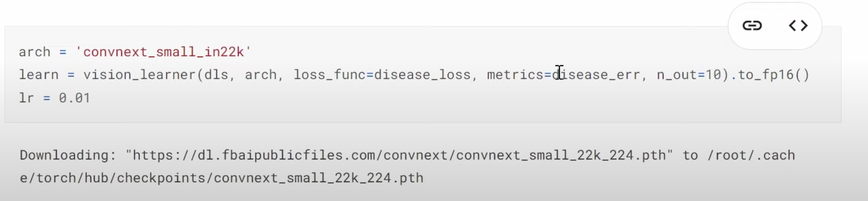Click the learn variable name
868x201 pixels.
[38, 75]
